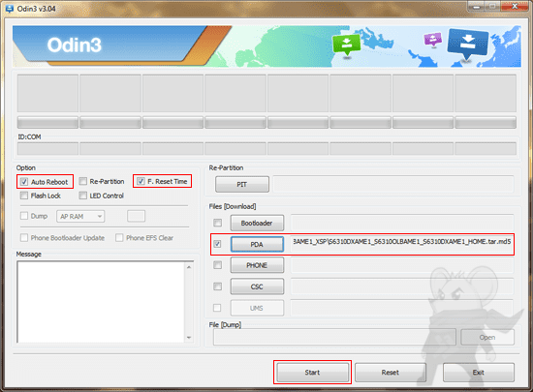This screenshot has height=392, width=533.
Task: Click the small purple bubble icon in banner
Action: point(433,40)
